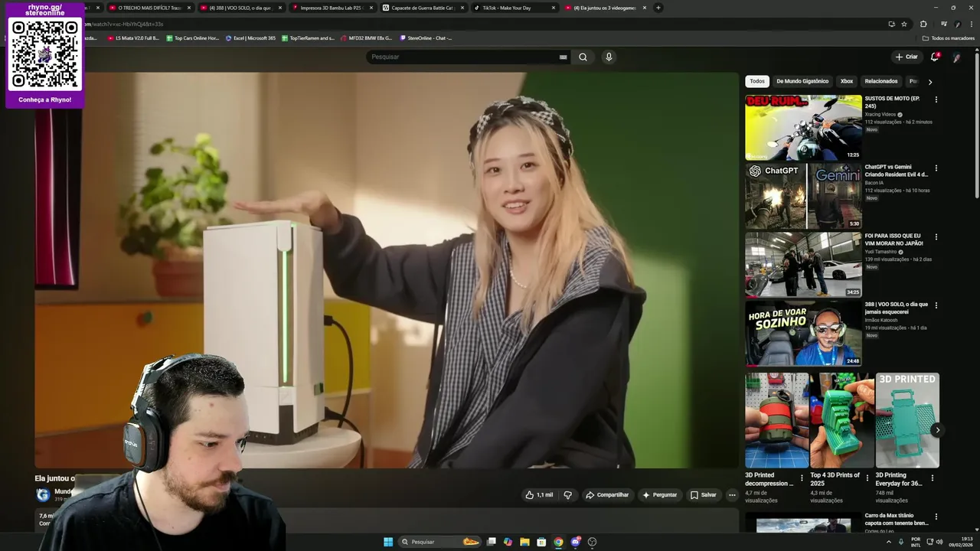Open Microsoft Store taskbar icon
The width and height of the screenshot is (980, 551).
(x=541, y=542)
